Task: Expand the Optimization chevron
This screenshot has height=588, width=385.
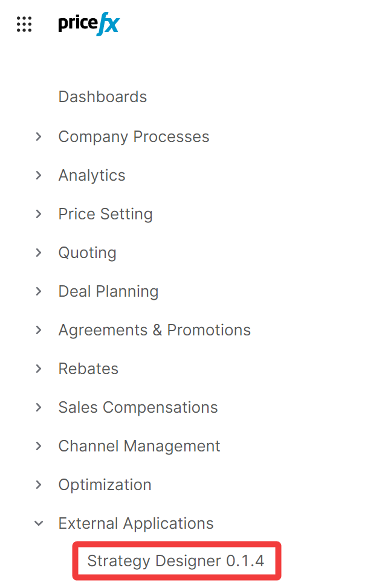Action: coord(39,485)
